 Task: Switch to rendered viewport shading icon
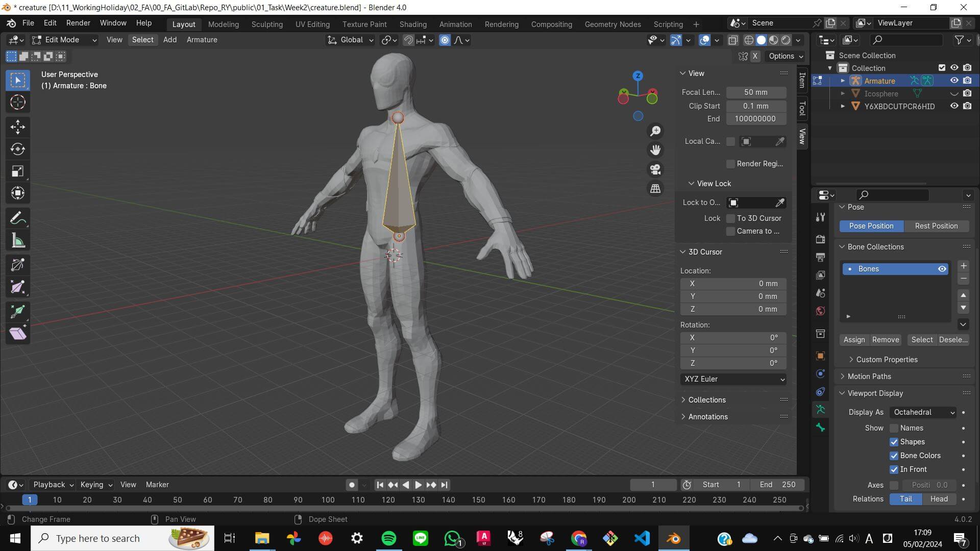click(x=786, y=40)
